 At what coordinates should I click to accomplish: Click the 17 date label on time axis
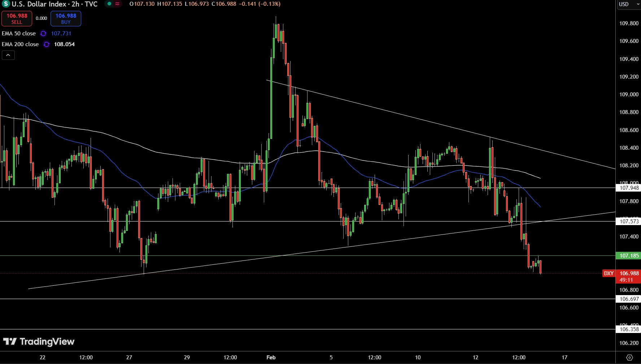[x=564, y=358]
